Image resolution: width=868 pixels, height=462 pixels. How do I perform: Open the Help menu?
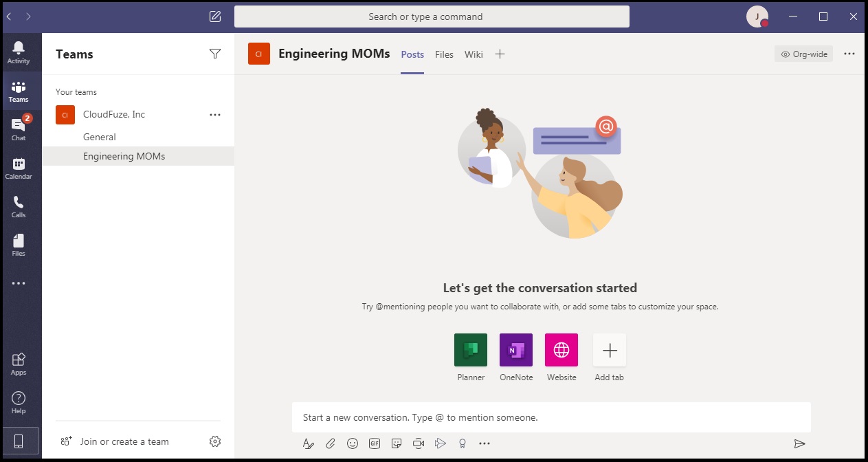19,403
